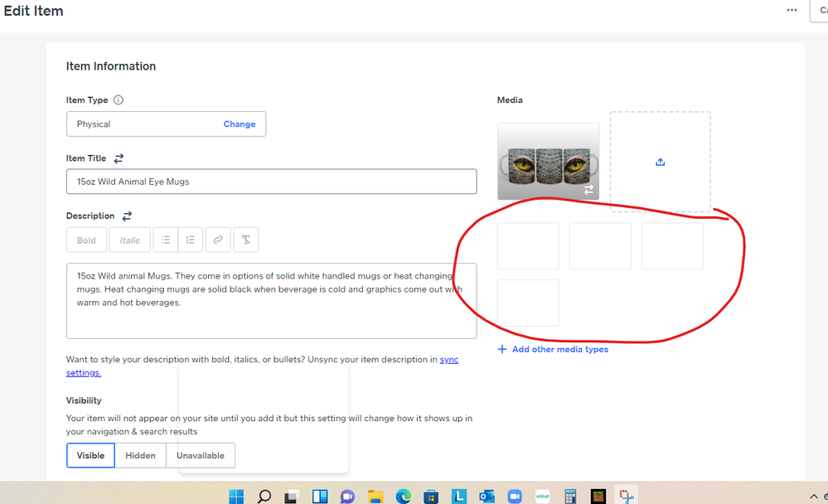Open Task View on the taskbar
The width and height of the screenshot is (828, 504).
[x=291, y=496]
